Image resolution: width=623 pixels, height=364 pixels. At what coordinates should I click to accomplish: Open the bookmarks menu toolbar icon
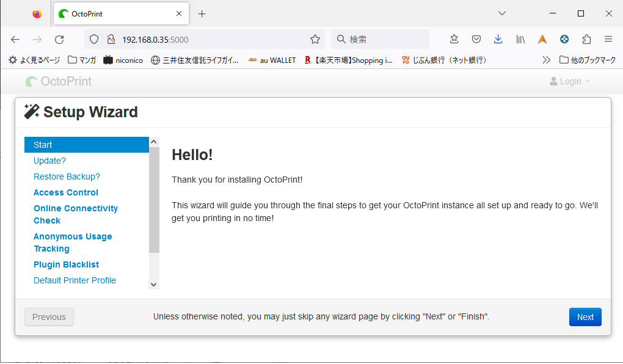coord(454,39)
